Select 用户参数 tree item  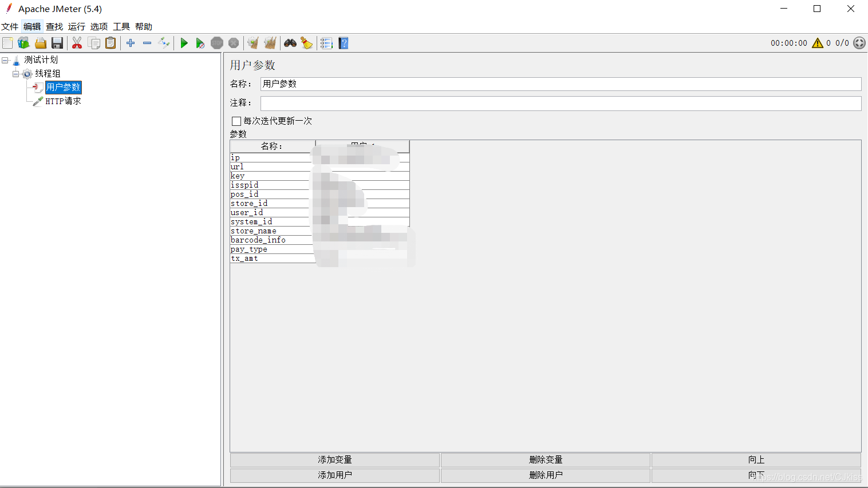(x=63, y=87)
